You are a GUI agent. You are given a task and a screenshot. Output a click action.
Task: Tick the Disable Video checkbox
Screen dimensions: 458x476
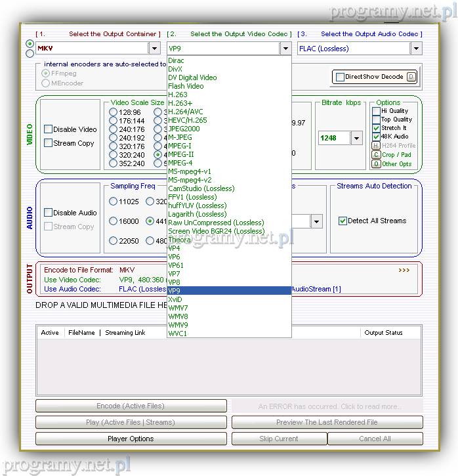pyautogui.click(x=49, y=129)
